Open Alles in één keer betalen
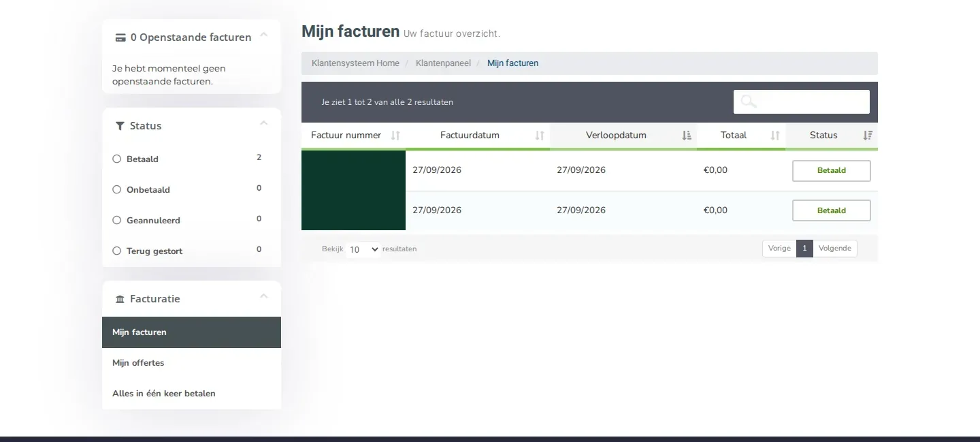Screen dimensions: 980x442 point(191,394)
